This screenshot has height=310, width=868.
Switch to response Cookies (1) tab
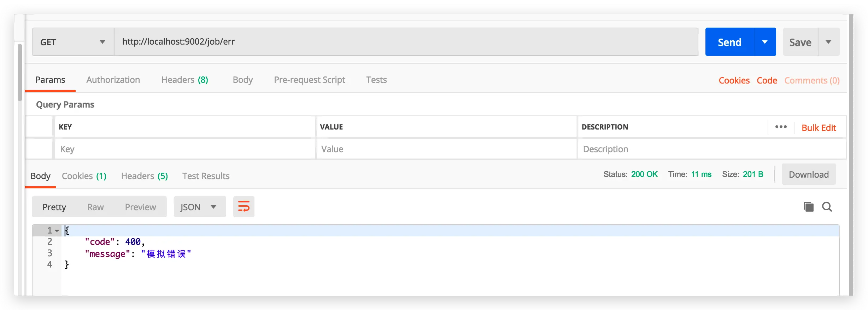84,176
